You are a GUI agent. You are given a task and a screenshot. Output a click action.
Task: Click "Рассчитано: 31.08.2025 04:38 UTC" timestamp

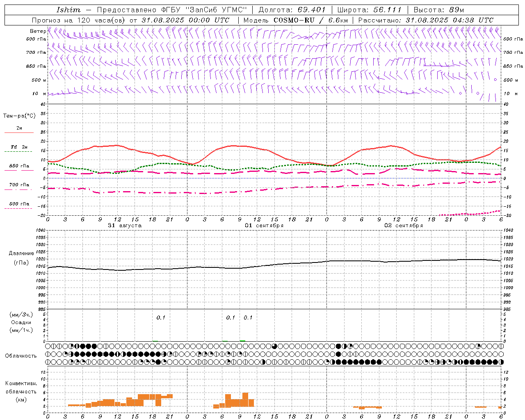coord(426,20)
